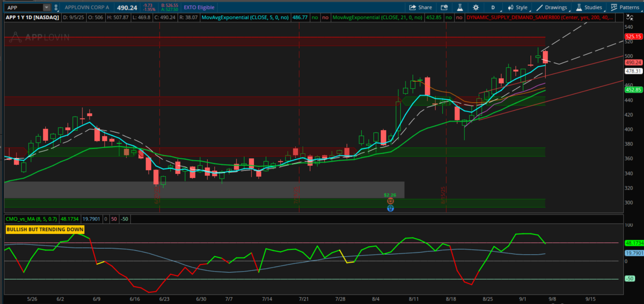Click the red 525.15 price bubble
Image resolution: width=644 pixels, height=304 pixels.
pyautogui.click(x=633, y=36)
